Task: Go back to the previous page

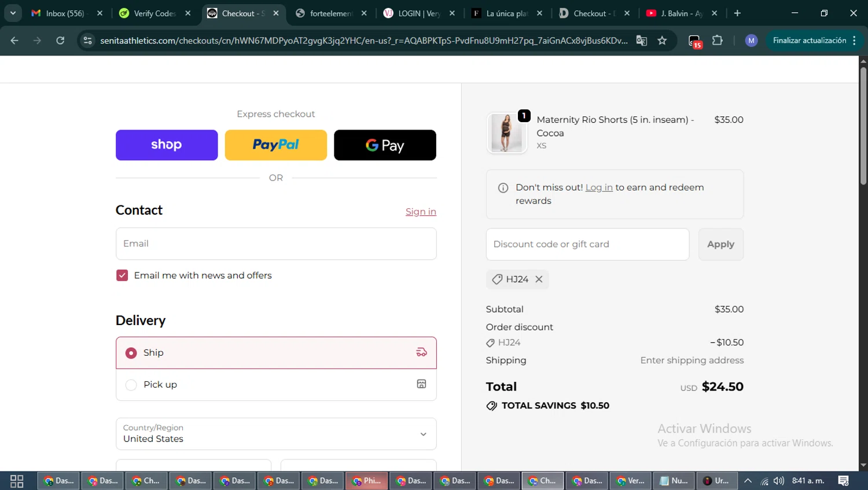Action: (x=14, y=40)
